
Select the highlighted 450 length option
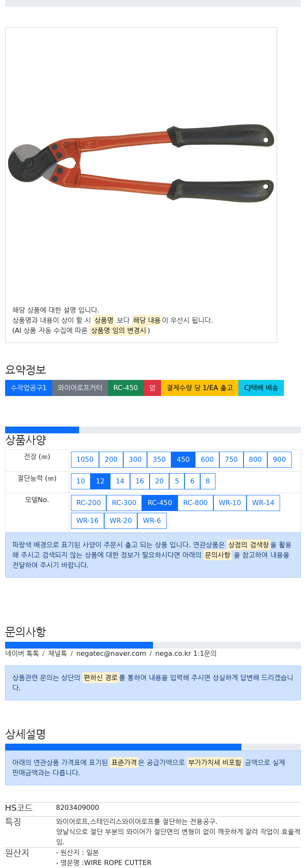tap(183, 460)
